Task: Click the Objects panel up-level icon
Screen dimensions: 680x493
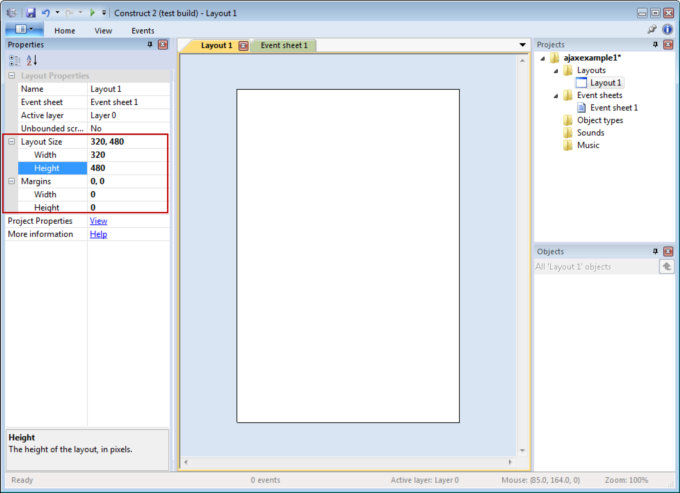Action: (667, 266)
